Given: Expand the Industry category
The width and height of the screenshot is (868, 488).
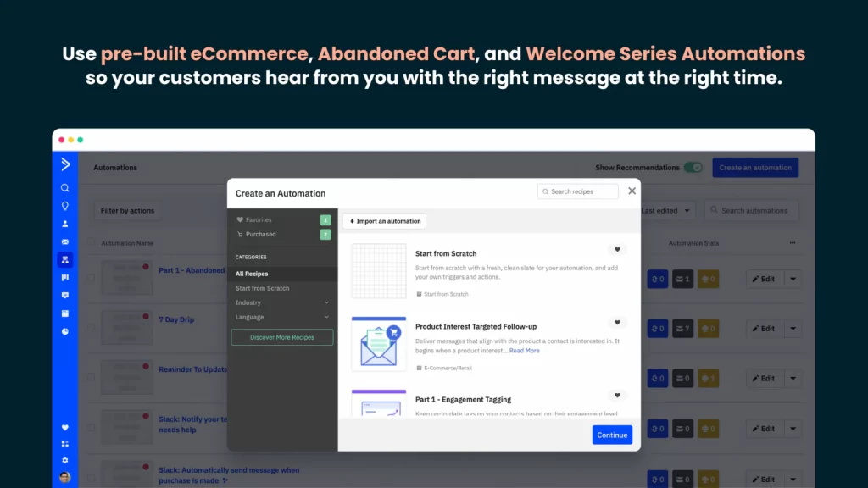Looking at the screenshot, I should click(282, 302).
